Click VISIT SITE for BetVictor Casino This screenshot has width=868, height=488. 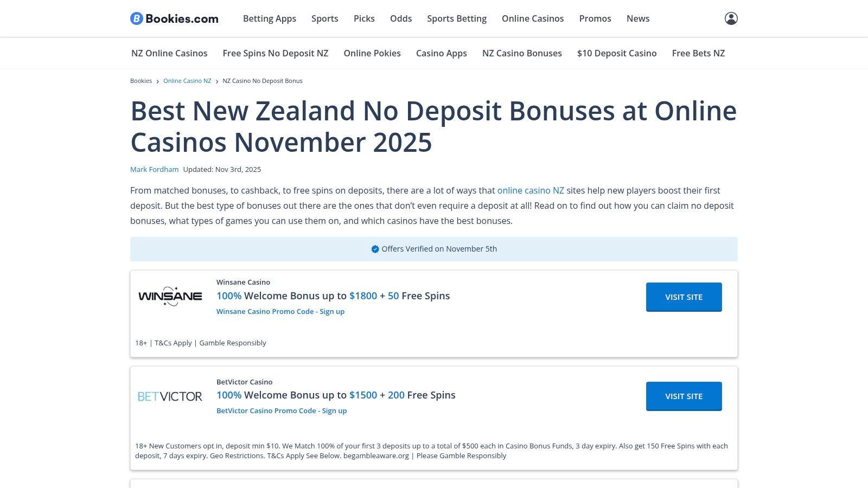(684, 396)
